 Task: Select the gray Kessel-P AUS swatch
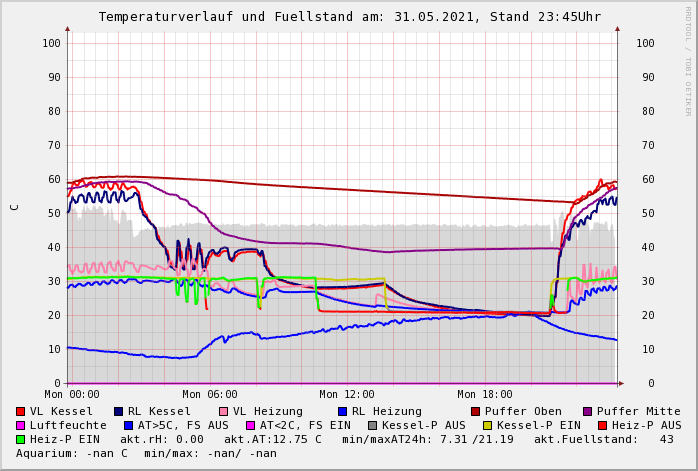point(372,425)
